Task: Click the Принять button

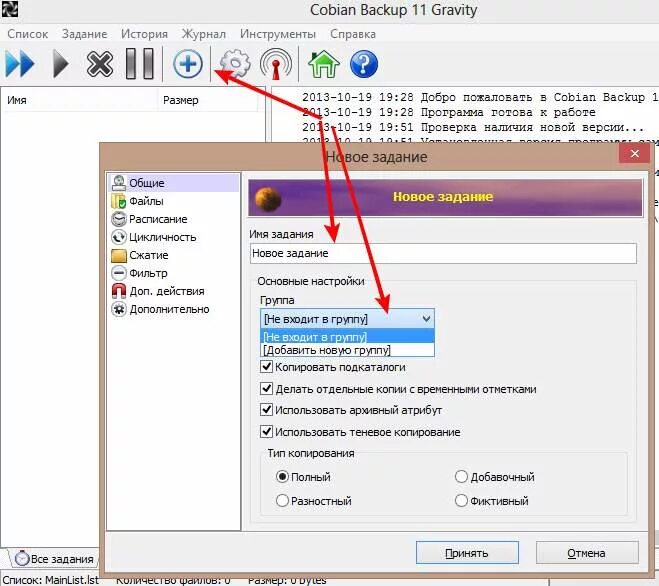Action: (x=467, y=553)
